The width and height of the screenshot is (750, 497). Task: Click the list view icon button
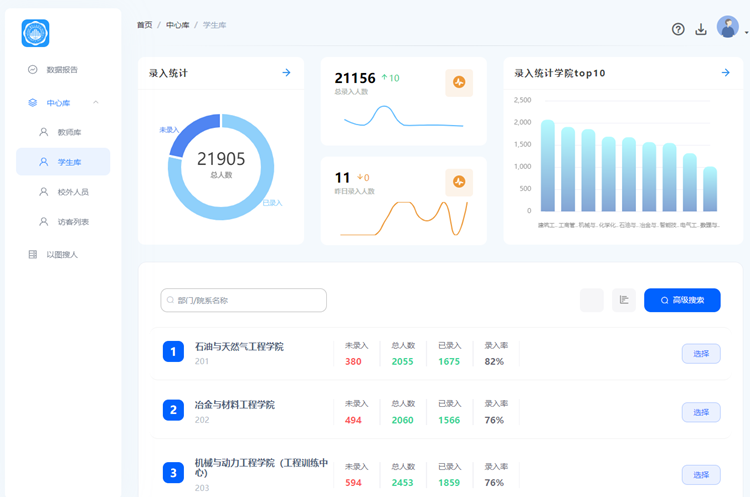(x=624, y=300)
